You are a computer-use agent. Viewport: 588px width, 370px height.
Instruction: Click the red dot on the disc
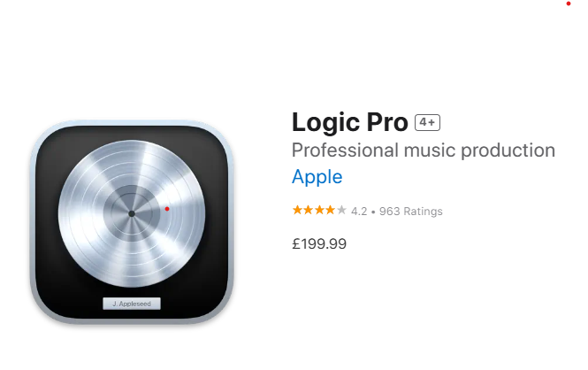(167, 209)
